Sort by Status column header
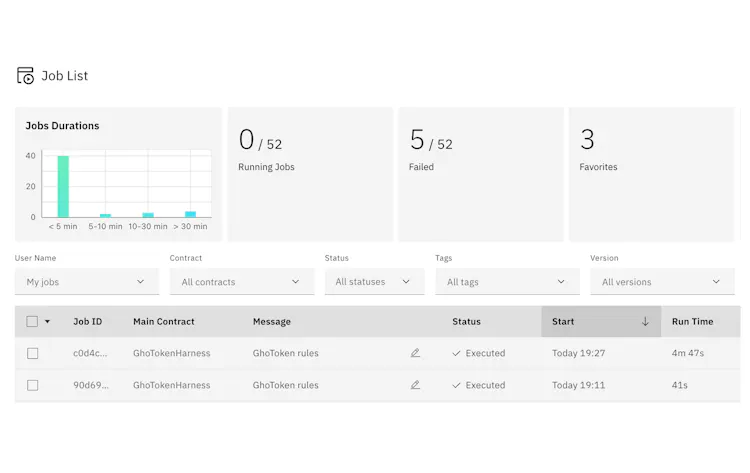This screenshot has width=750, height=473. click(x=466, y=321)
